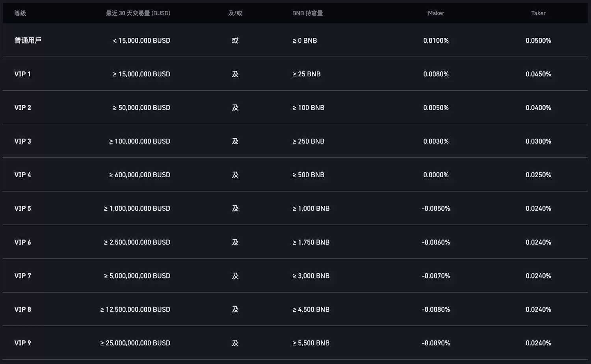Click the ≥ 25,000,000,000 BUSD volume cell
Viewport: 591px width, 364px height.
click(x=135, y=343)
